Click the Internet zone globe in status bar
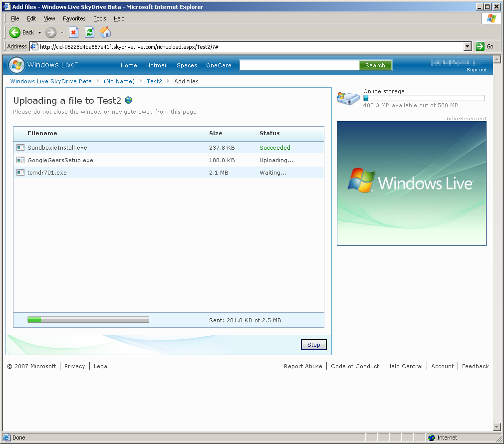This screenshot has width=504, height=444. pos(431,438)
